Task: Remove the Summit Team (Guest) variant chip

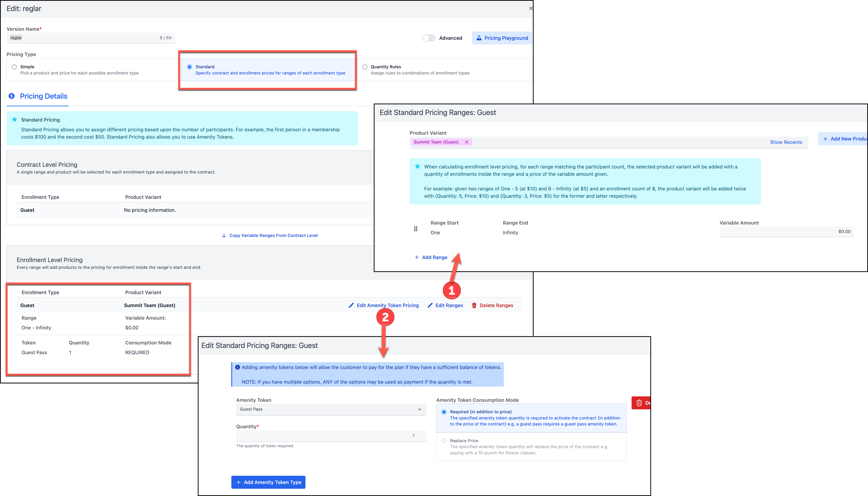Action: 467,142
